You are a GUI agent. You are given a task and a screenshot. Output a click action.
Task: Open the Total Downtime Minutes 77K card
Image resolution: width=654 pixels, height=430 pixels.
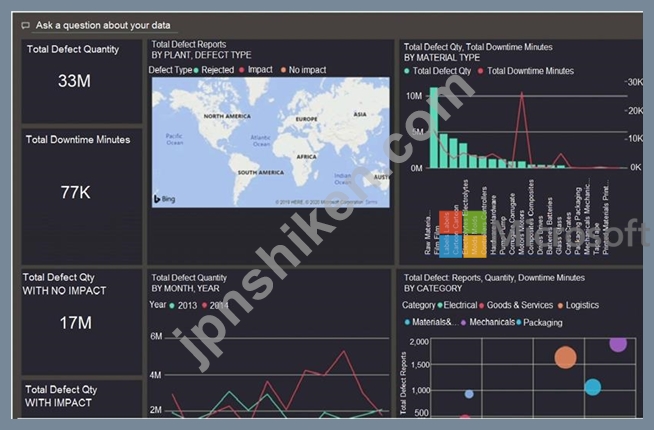click(82, 196)
